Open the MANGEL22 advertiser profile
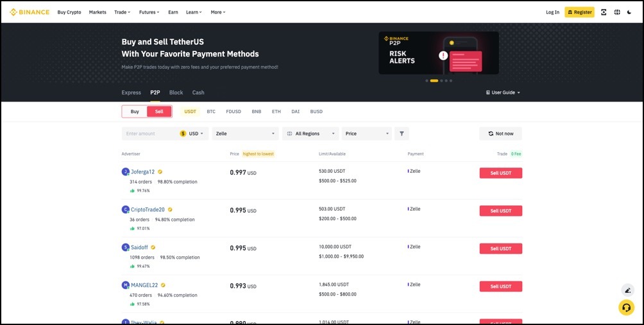Screen dimensions: 644x325 [x=144, y=285]
